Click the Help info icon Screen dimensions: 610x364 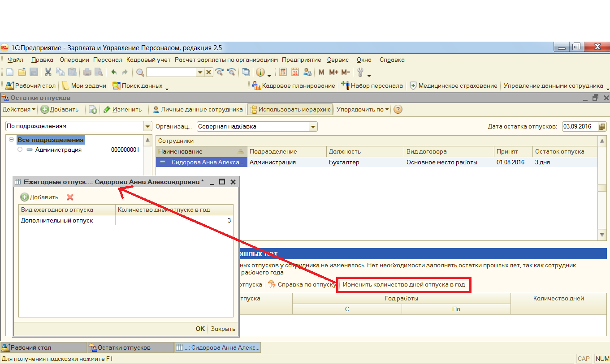(260, 72)
